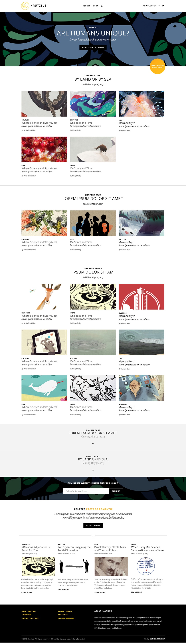Click the Newsletter link in header

(x=149, y=6)
